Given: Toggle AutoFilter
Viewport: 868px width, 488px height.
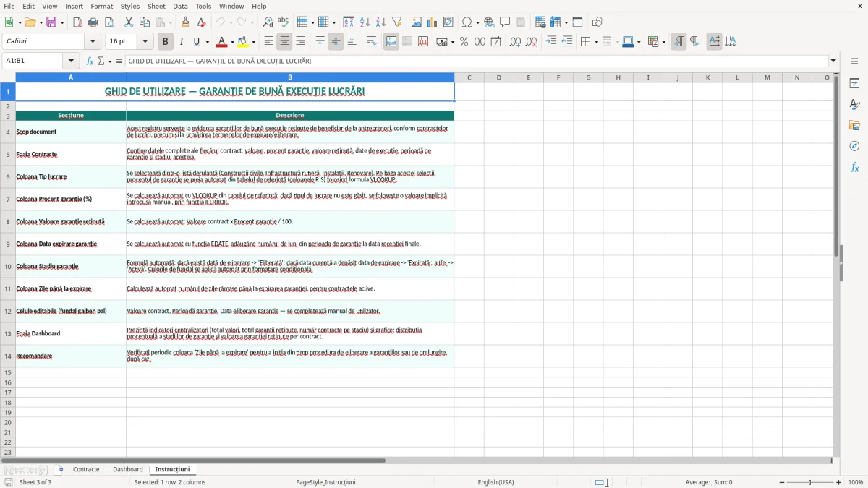Looking at the screenshot, I should [x=396, y=22].
